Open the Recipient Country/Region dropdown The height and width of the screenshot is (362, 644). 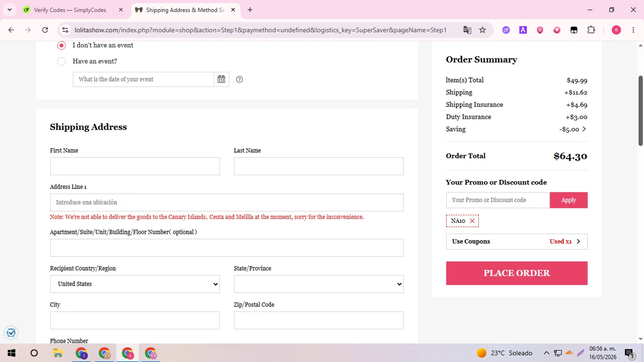tap(135, 284)
